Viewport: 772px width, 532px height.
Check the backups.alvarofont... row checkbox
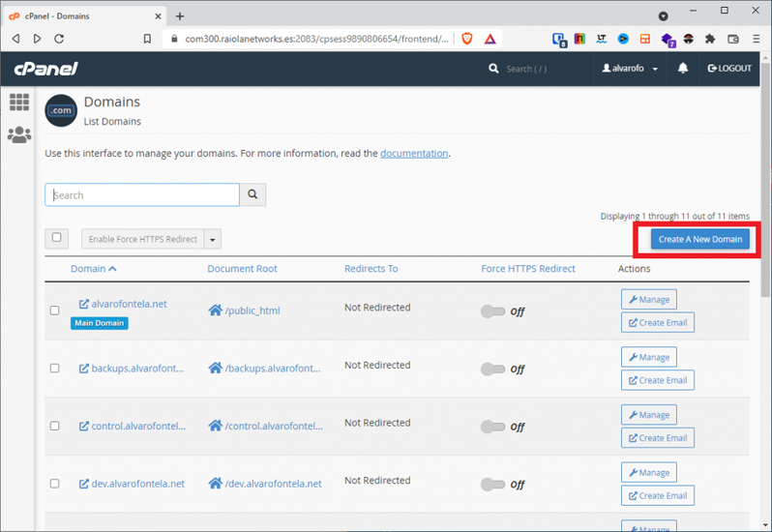pos(54,369)
